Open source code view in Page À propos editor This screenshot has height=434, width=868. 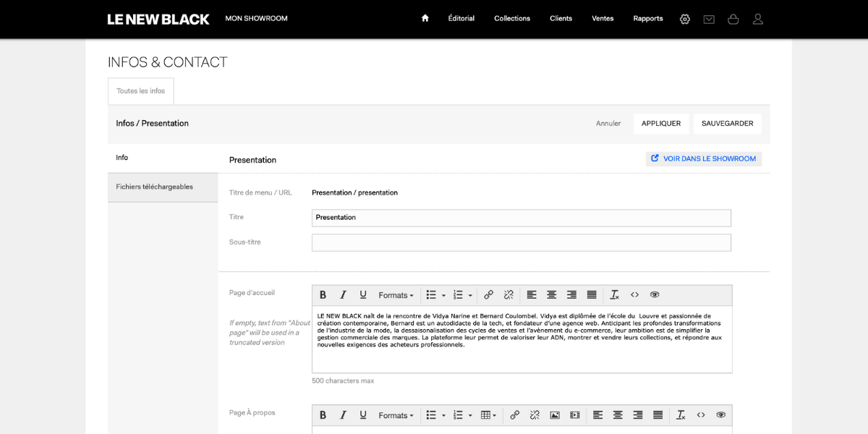click(701, 415)
